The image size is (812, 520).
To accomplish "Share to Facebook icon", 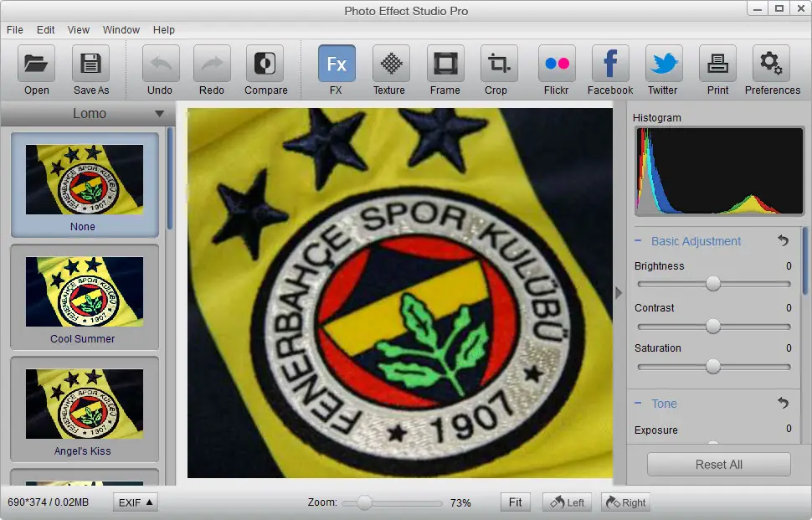I will click(x=610, y=64).
